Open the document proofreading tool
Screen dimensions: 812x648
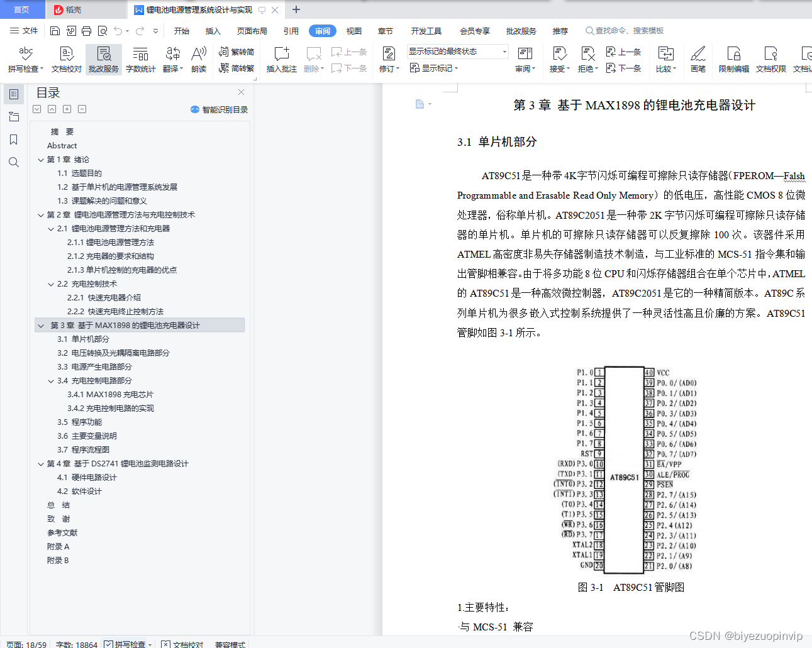pos(67,60)
